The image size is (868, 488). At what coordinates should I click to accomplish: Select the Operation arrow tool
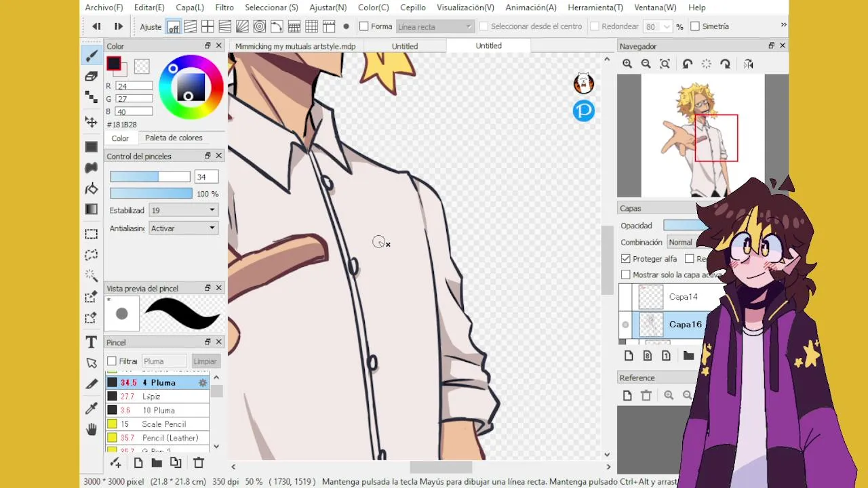tap(92, 363)
